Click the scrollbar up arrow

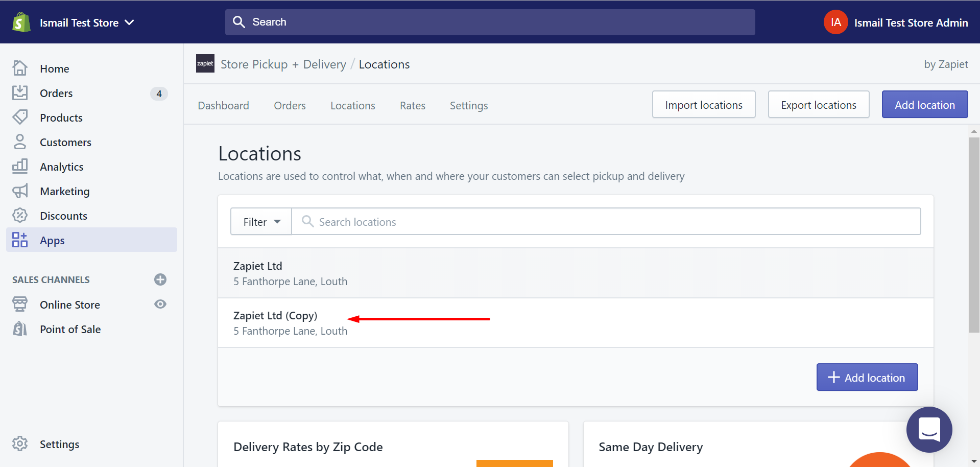(974, 131)
